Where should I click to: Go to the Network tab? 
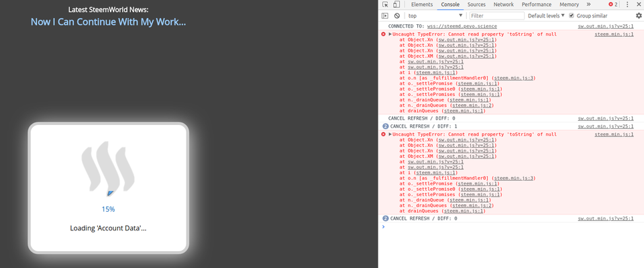click(504, 5)
